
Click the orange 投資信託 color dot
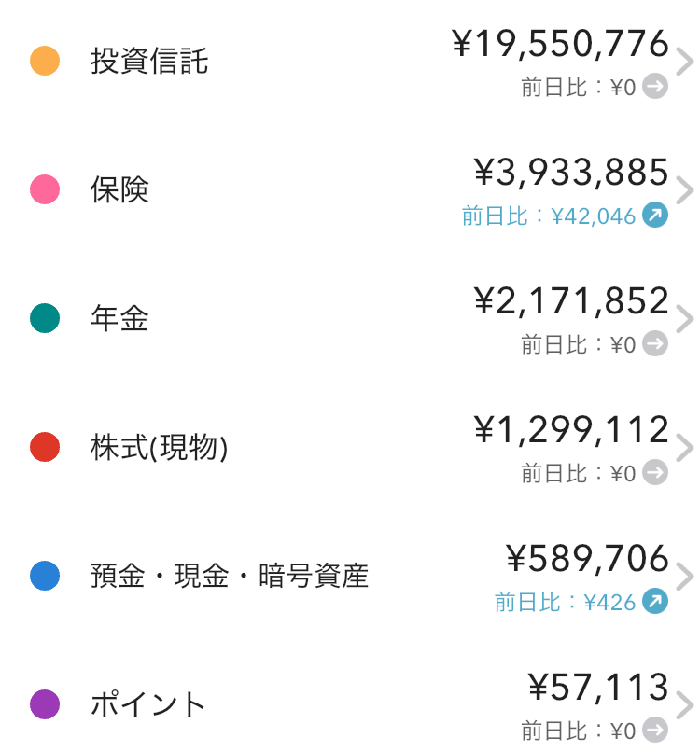(x=45, y=62)
